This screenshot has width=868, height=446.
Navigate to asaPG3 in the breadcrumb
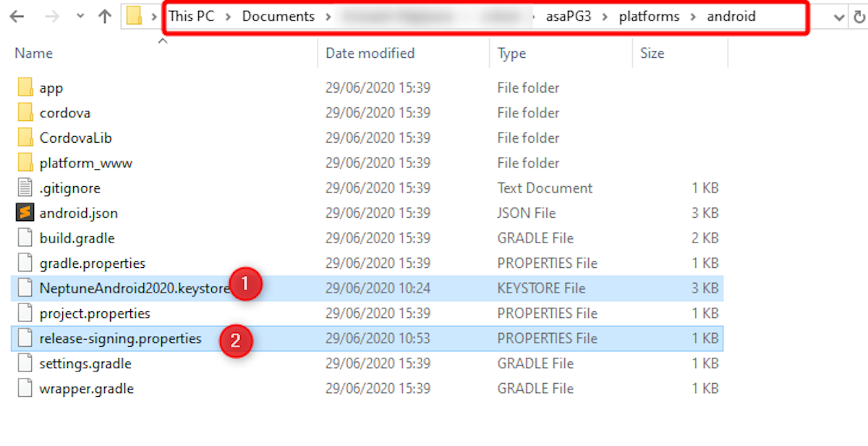coord(567,17)
